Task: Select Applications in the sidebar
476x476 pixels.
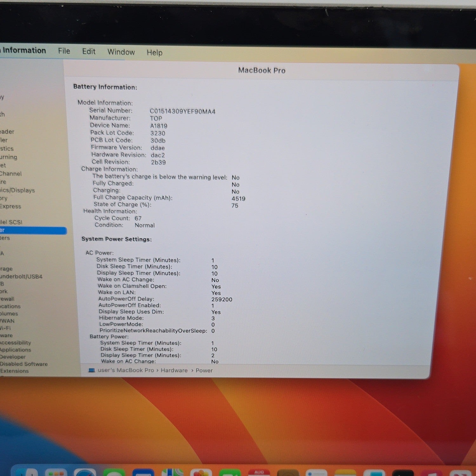Action: point(16,350)
